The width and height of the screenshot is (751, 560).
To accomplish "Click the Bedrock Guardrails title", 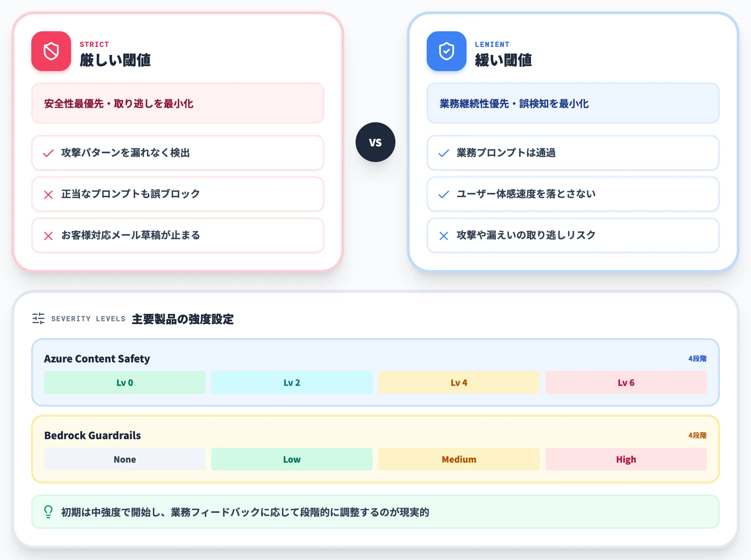I will [92, 435].
